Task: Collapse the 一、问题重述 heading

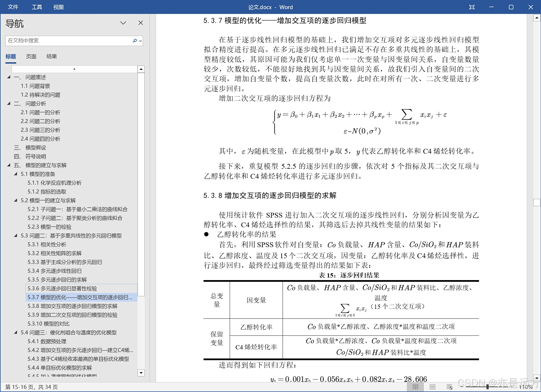Action: point(9,77)
